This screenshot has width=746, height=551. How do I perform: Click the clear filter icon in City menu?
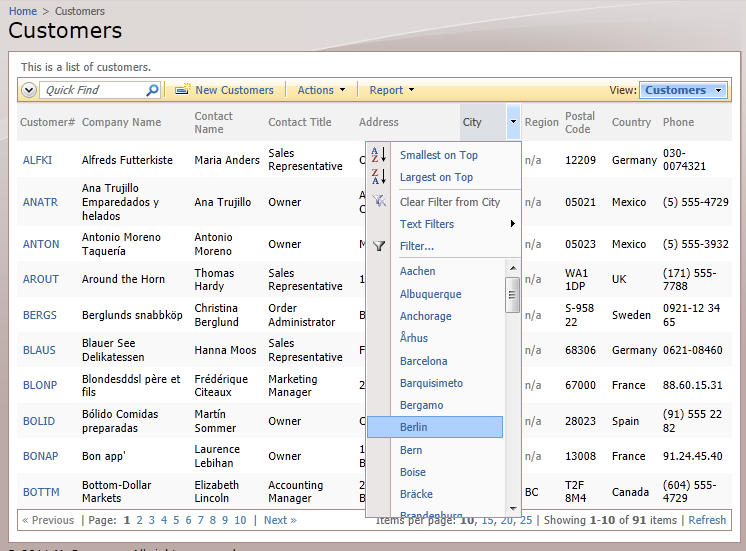pos(378,202)
